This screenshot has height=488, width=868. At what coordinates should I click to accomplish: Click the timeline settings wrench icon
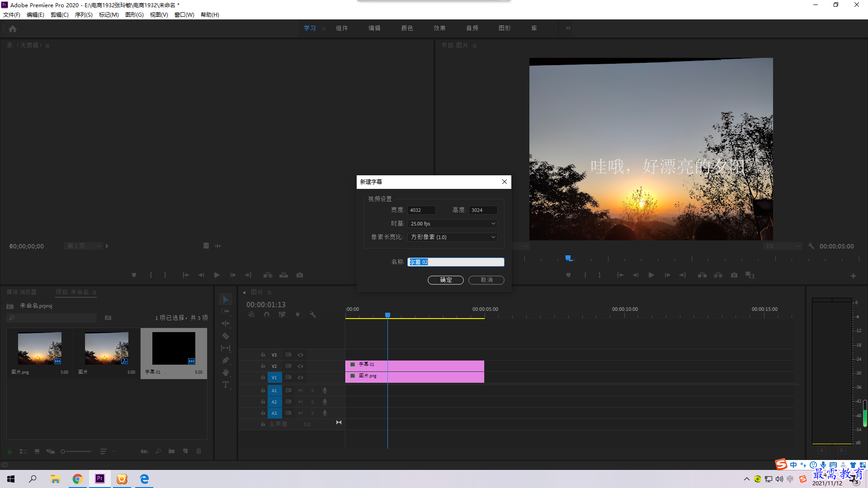click(x=313, y=314)
